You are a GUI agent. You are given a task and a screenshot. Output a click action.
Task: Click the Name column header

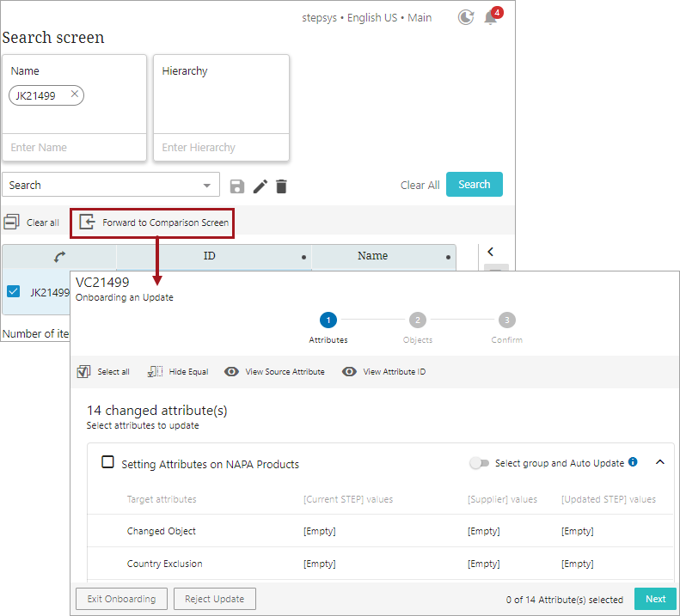(x=372, y=256)
